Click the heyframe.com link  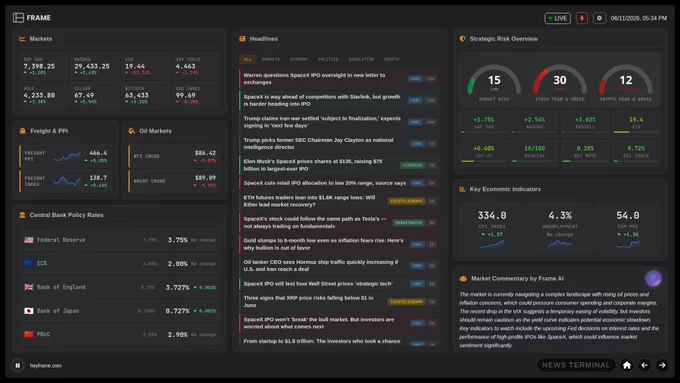point(46,366)
